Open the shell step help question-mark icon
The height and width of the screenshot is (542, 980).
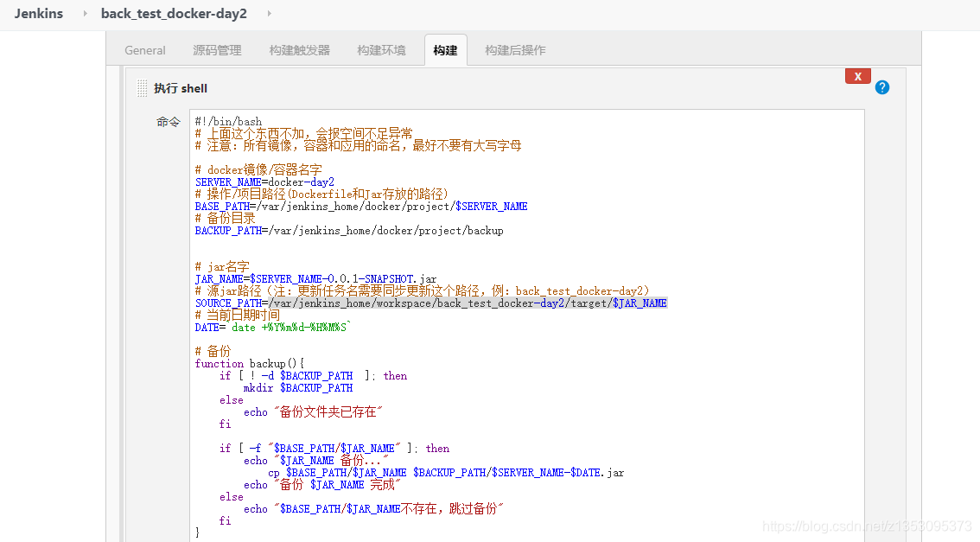pos(881,87)
